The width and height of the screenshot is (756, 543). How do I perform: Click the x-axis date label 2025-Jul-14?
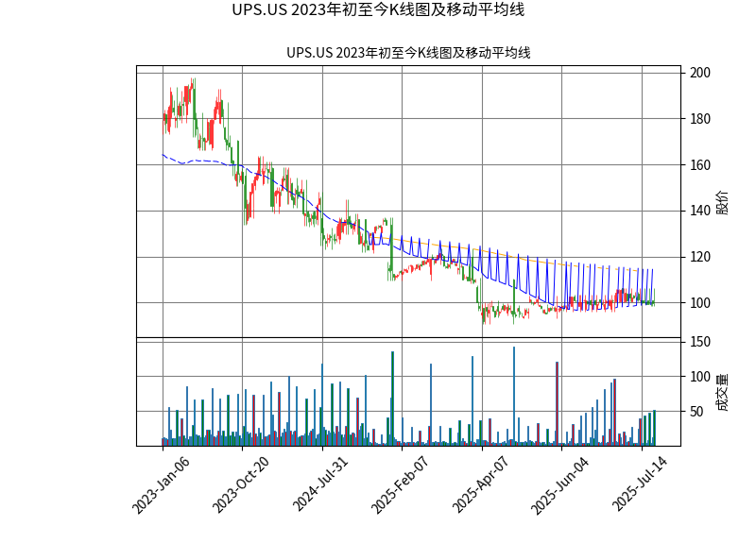tap(640, 484)
